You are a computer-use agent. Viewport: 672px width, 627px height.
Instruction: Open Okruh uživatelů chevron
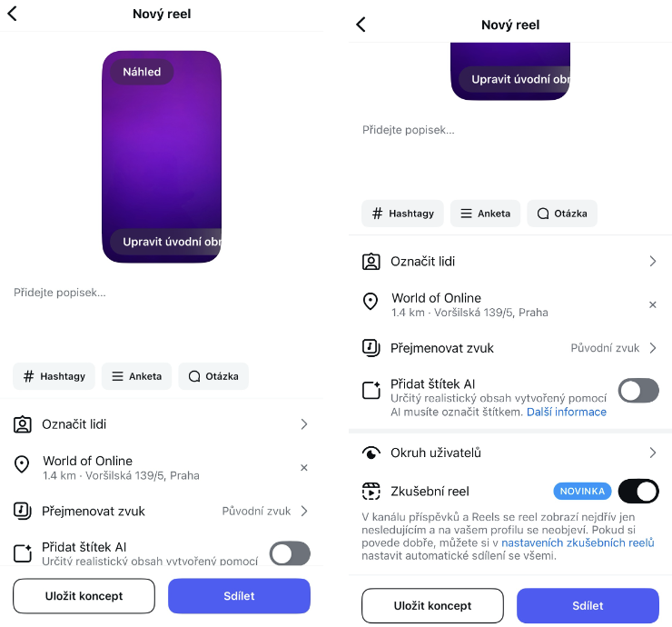(x=652, y=453)
